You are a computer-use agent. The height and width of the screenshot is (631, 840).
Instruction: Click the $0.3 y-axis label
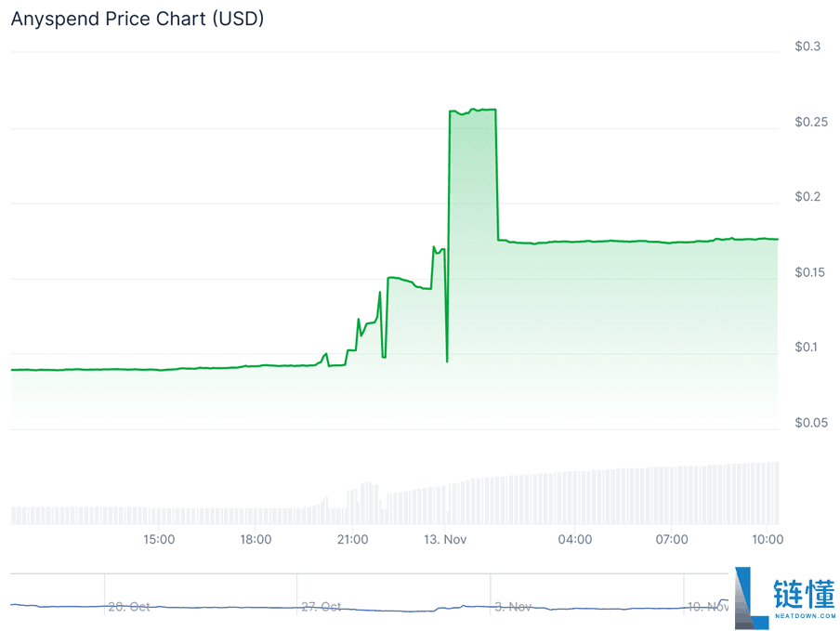click(x=807, y=46)
